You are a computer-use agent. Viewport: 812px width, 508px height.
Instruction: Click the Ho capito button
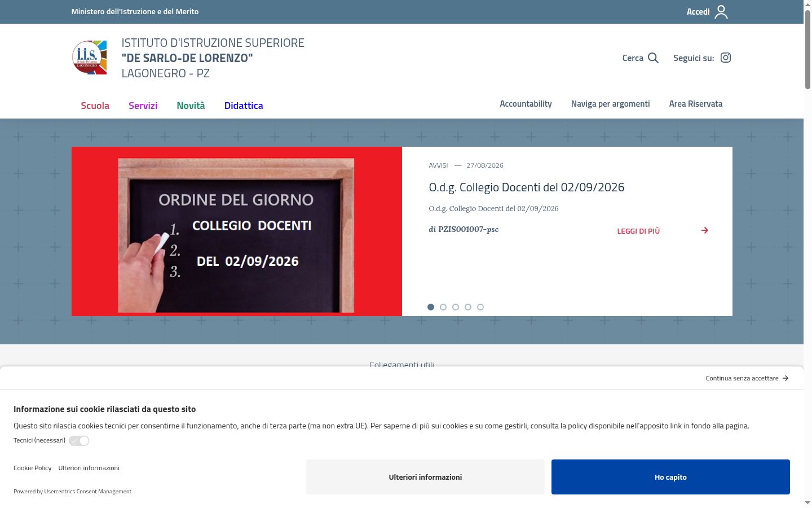click(670, 477)
